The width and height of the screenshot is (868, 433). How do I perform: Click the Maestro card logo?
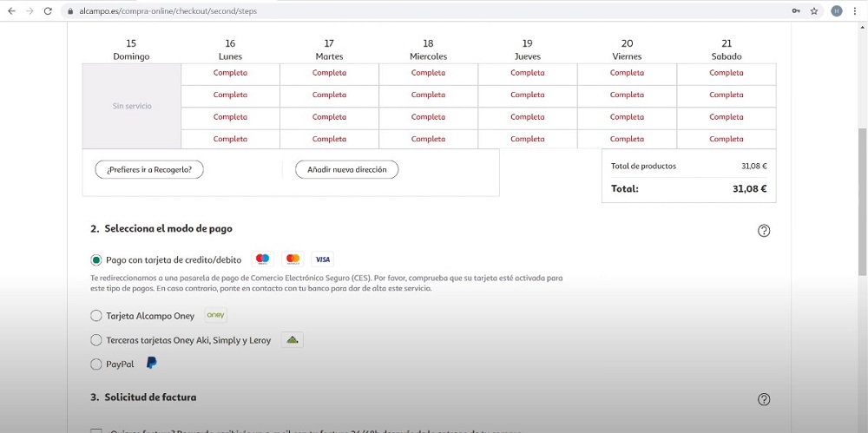click(x=263, y=259)
